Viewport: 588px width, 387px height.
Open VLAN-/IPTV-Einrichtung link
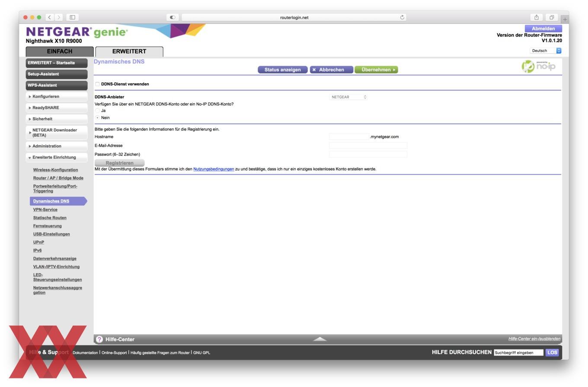(x=56, y=267)
